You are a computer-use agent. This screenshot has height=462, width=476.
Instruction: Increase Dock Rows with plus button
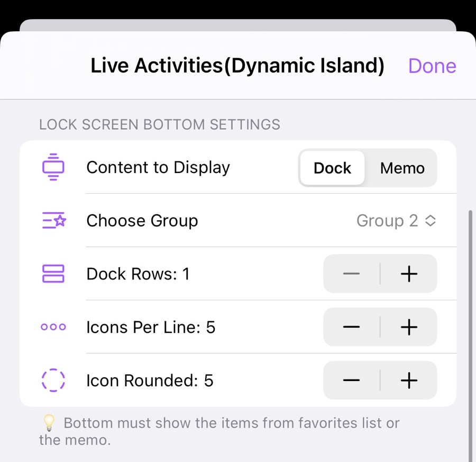pos(409,274)
